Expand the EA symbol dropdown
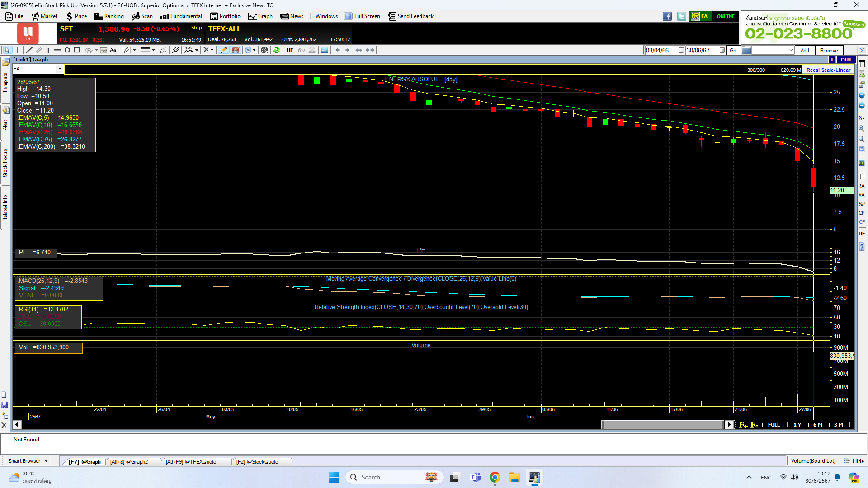The width and height of the screenshot is (868, 488). [60, 69]
